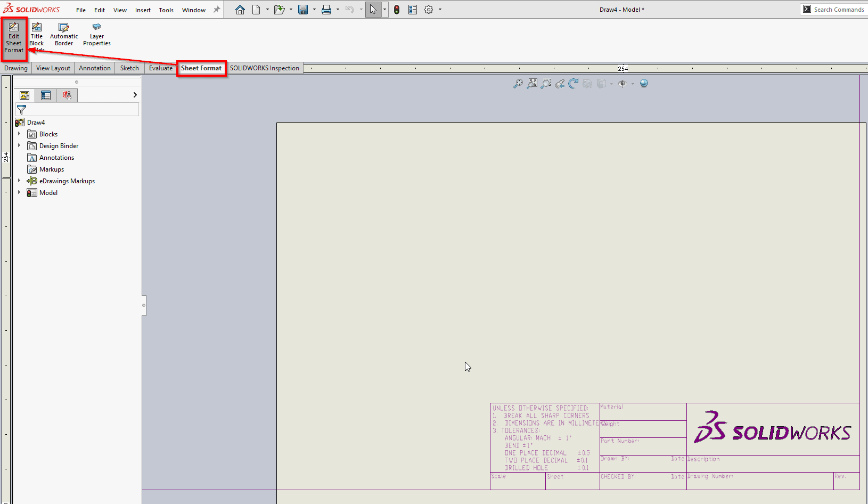Toggle the pin icon beside Window menu
Viewport: 868px width, 504px height.
point(217,10)
